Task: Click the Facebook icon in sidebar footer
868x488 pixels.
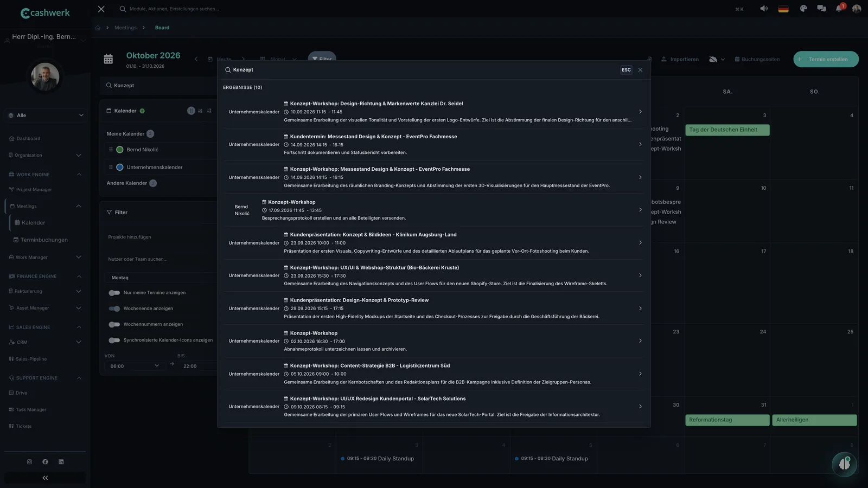Action: pos(45,462)
